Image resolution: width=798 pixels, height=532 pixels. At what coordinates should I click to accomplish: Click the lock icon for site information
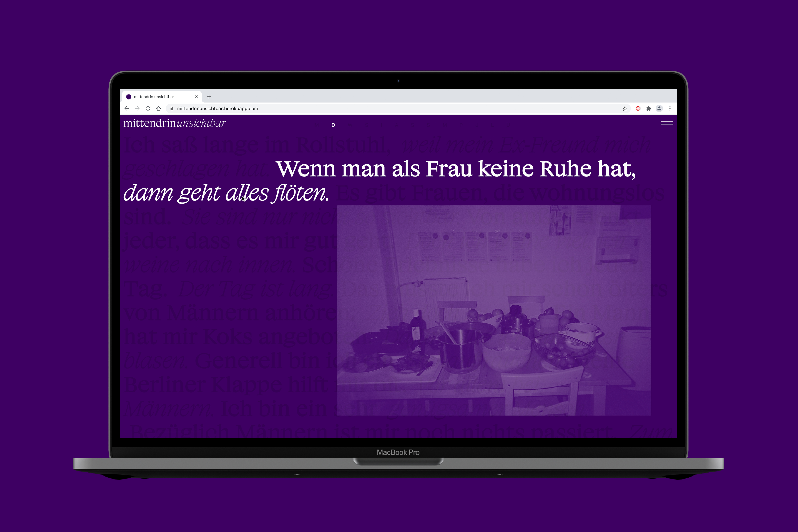click(x=172, y=109)
